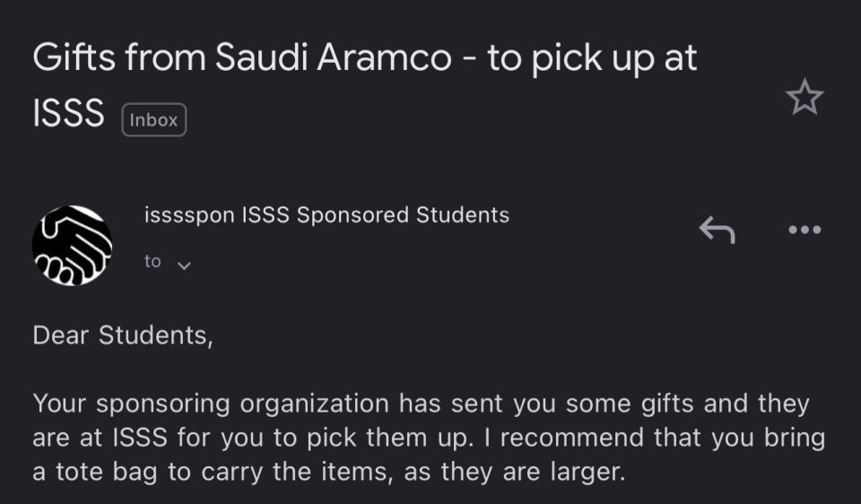Screen dimensions: 861x504
Task: Tap the sender alias 'issss­pon'
Action: [189, 216]
